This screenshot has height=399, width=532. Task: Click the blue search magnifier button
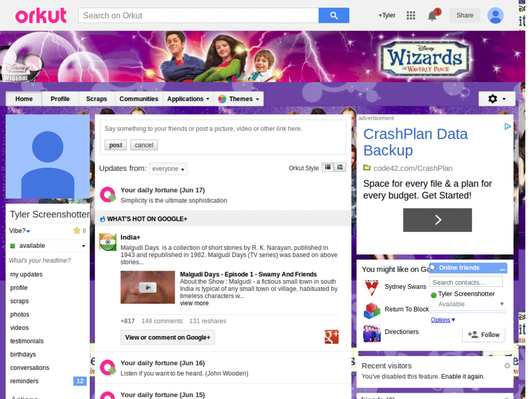(x=334, y=15)
